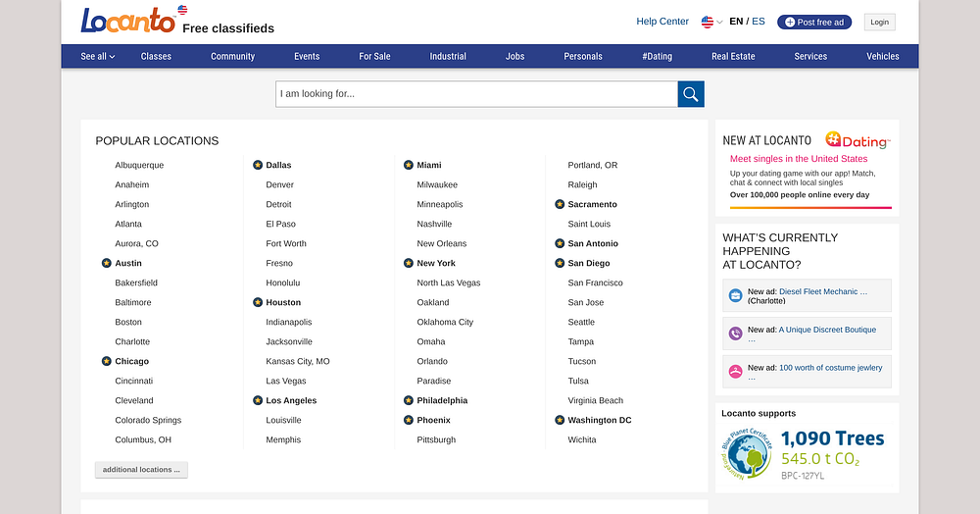Click the Blue Planet Certificate globe badge
The image size is (980, 514).
[x=747, y=454]
